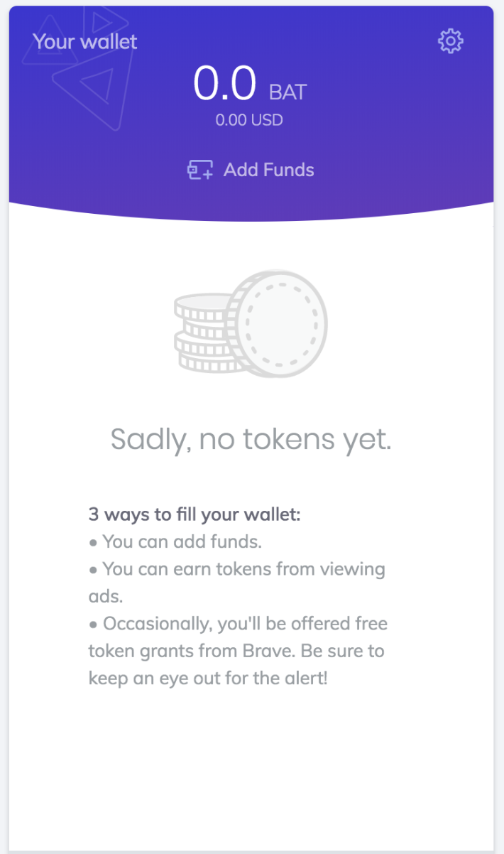Click the stacked coins behind the large coin
Image resolution: width=504 pixels, height=854 pixels.
202,334
